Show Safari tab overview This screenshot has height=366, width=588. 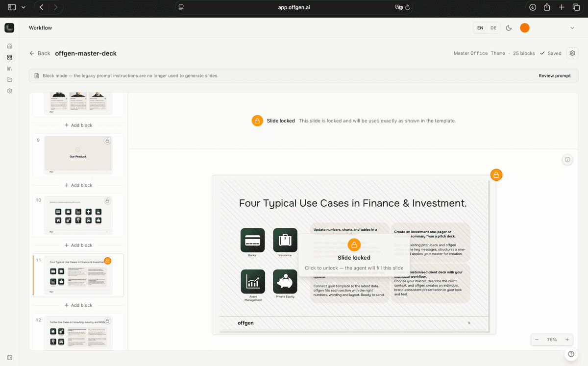(576, 7)
